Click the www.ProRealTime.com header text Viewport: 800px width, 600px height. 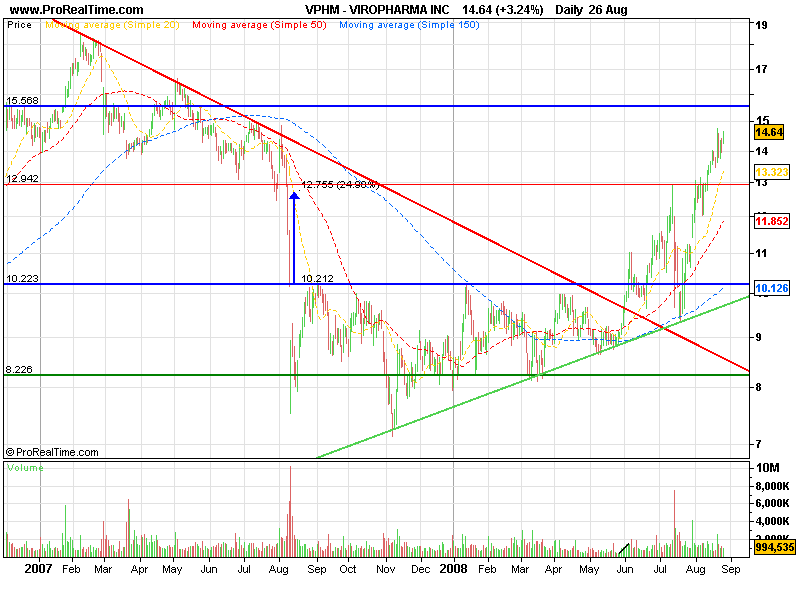[x=77, y=10]
